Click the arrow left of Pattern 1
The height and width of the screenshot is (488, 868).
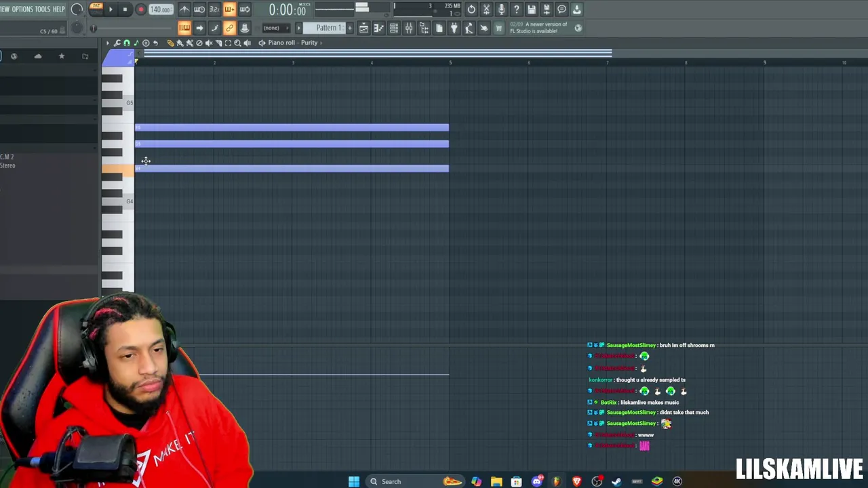[x=298, y=28]
